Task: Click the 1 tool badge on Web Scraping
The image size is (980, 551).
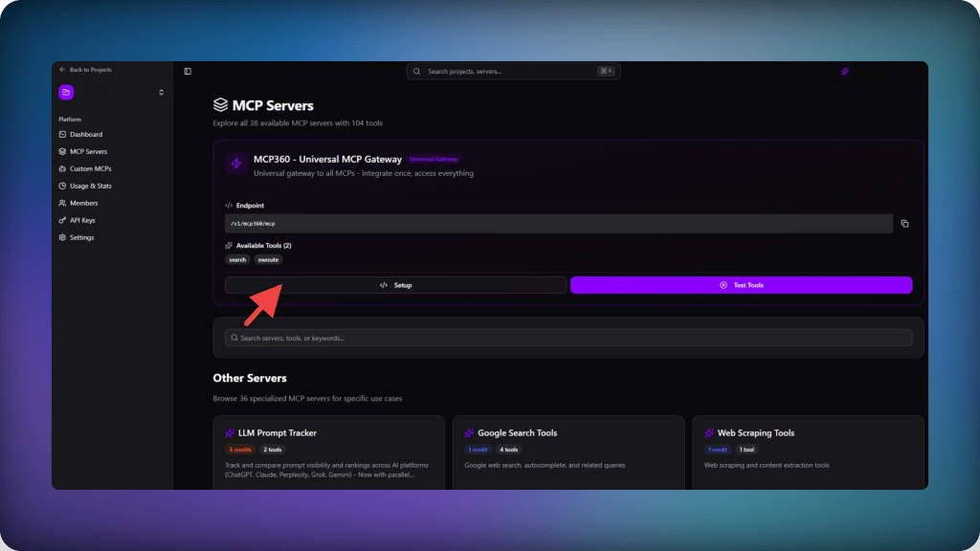Action: (x=746, y=450)
